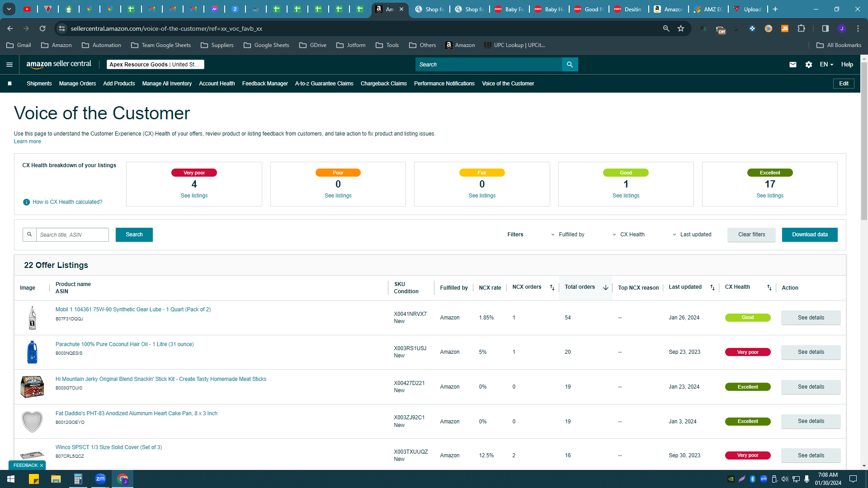
Task: Click the CX Health info icon
Action: pos(26,202)
